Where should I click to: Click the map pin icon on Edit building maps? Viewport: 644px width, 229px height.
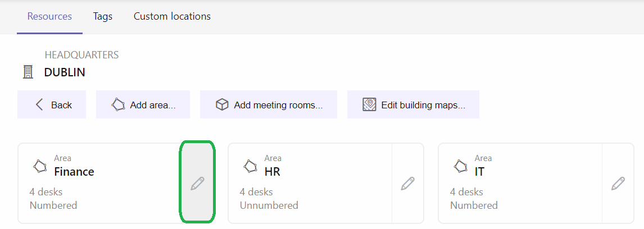click(369, 104)
